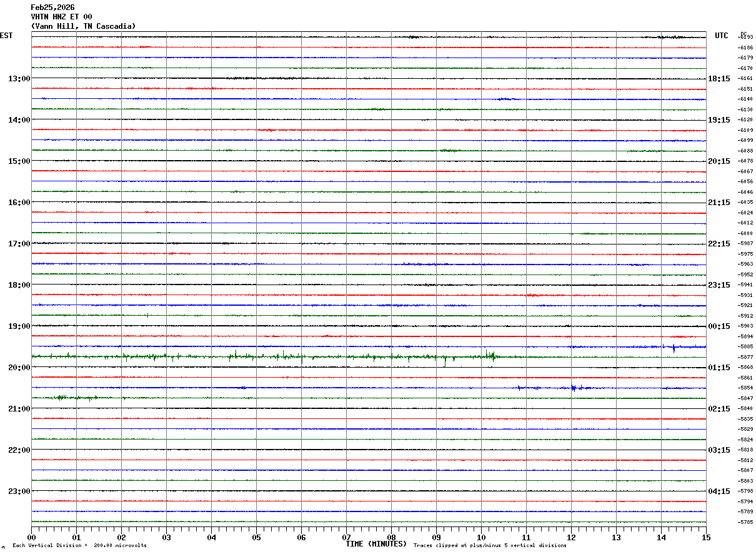This screenshot has height=554, width=756.
Task: Click the DC offset value -6186
Action: (746, 48)
